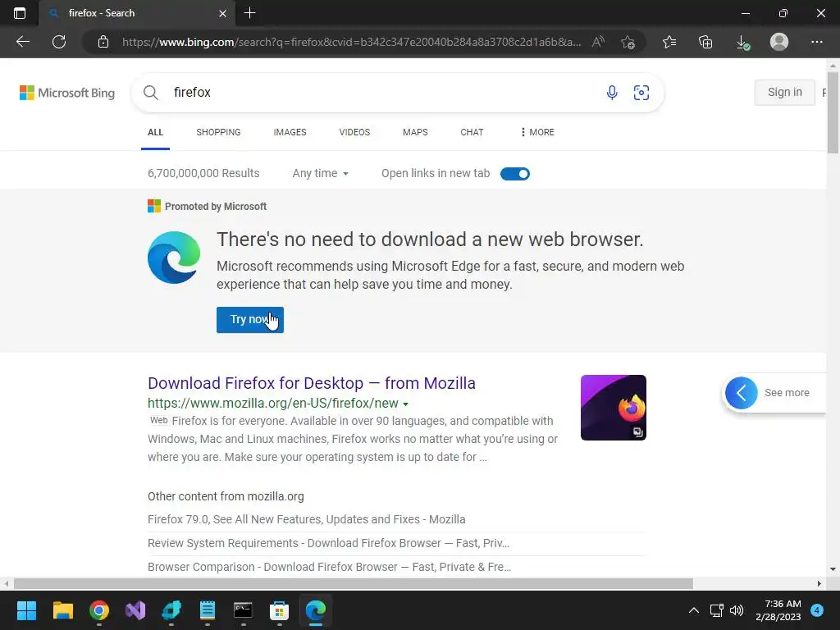Image resolution: width=840 pixels, height=630 pixels.
Task: Open the Notepad app in the taskbar
Action: click(208, 610)
